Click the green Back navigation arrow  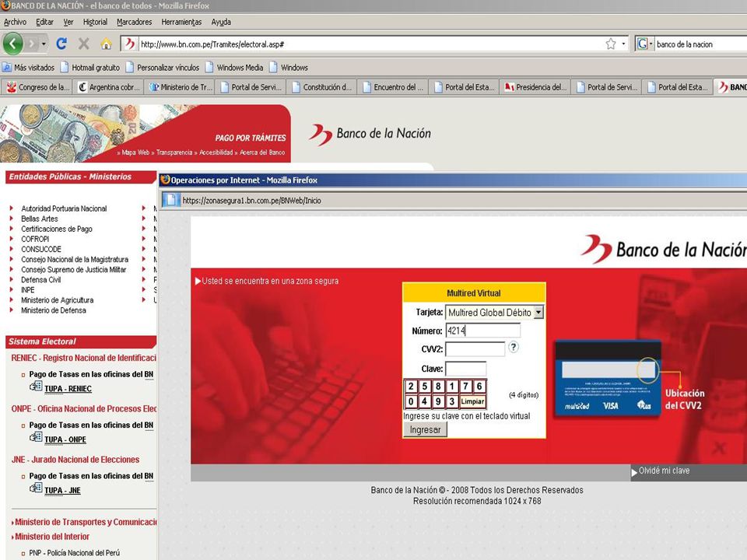(13, 44)
